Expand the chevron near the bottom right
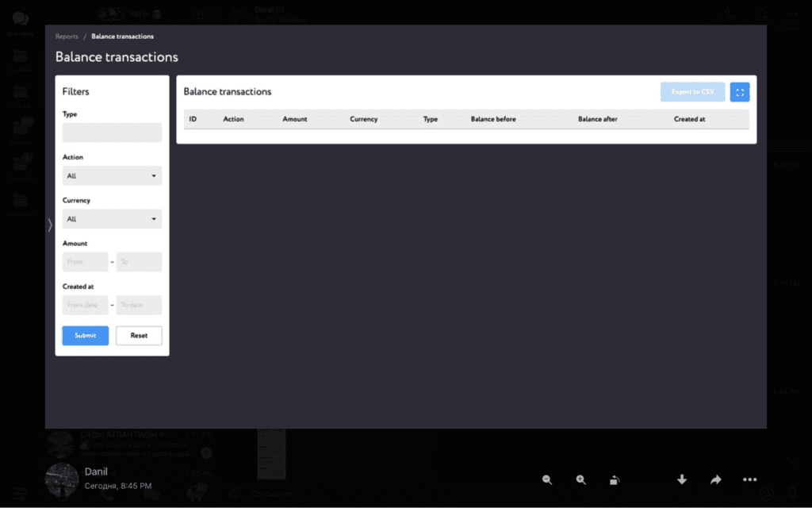This screenshot has height=508, width=812. [x=791, y=459]
